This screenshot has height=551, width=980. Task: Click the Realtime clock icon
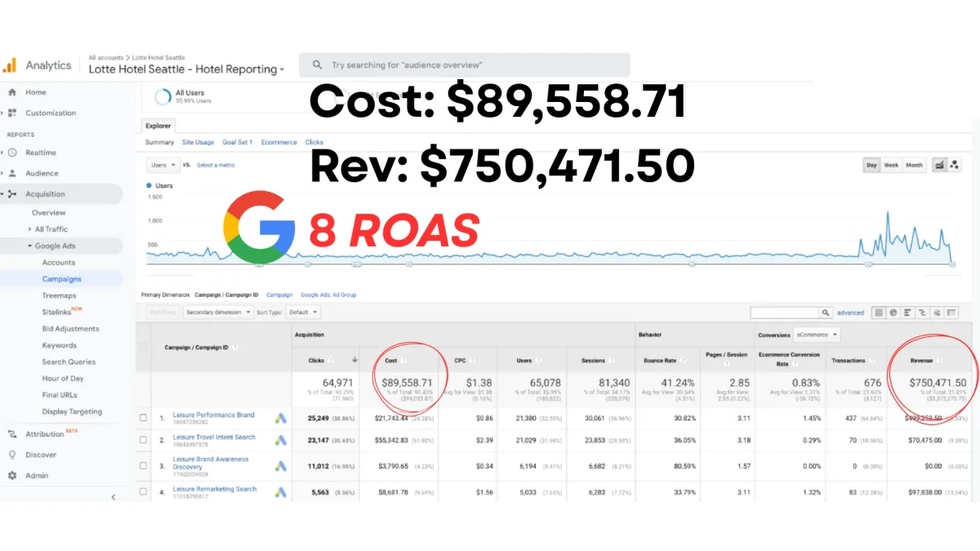click(x=12, y=153)
